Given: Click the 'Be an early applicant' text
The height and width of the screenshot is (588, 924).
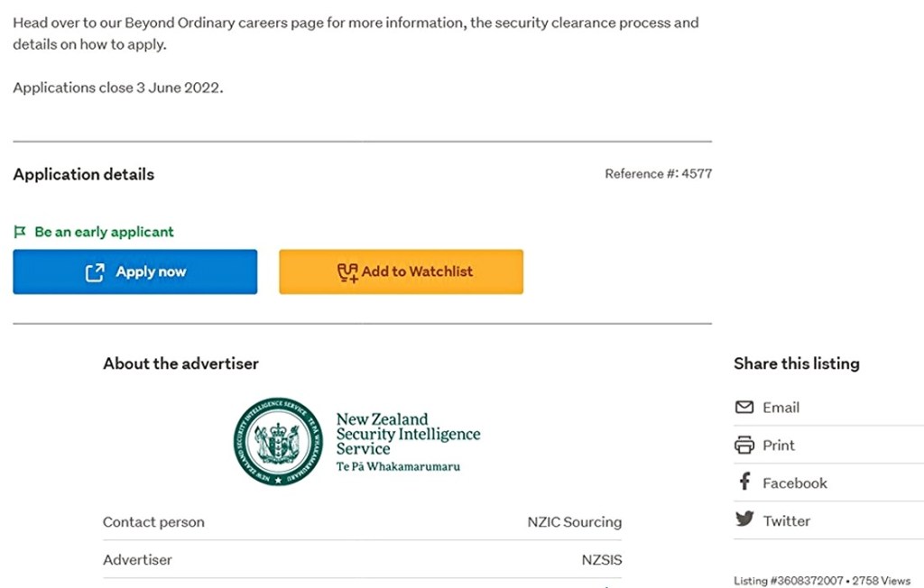Looking at the screenshot, I should [104, 233].
